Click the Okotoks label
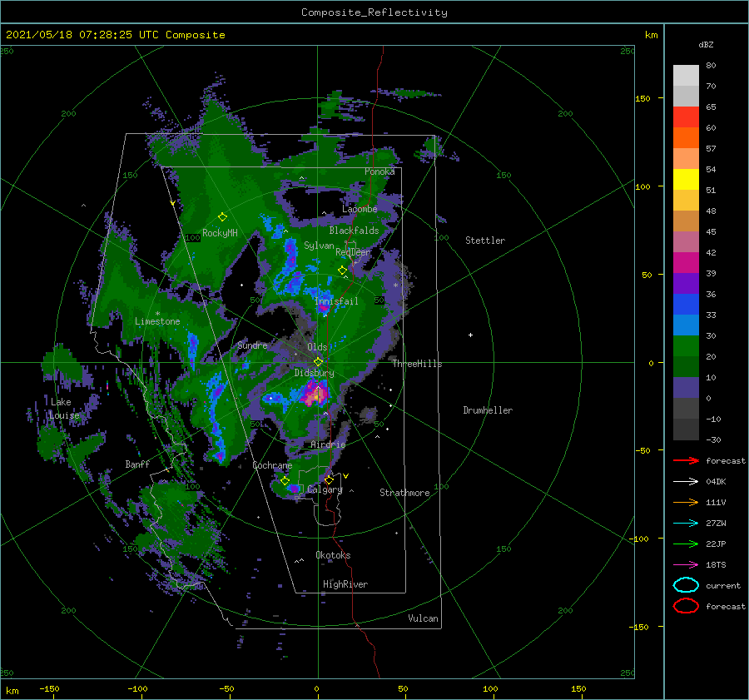 (333, 555)
